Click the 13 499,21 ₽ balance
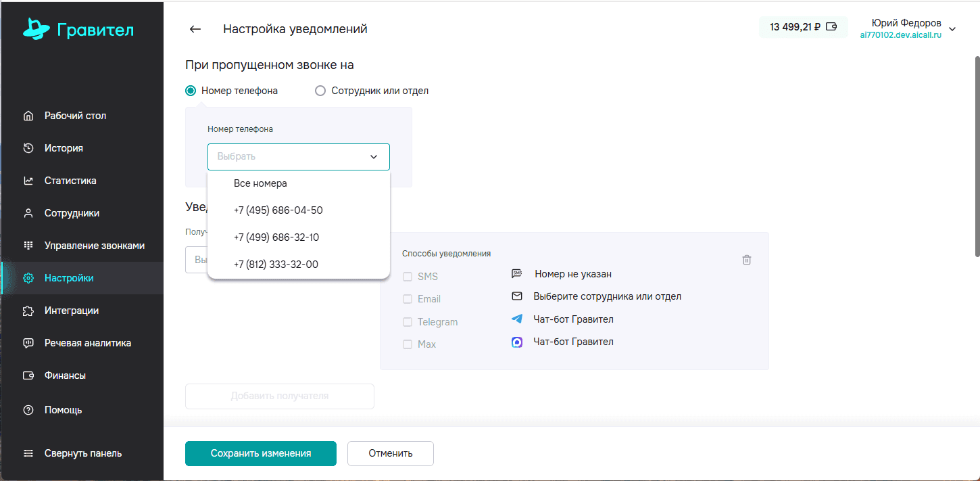Screen dimensions: 980x481 (x=795, y=27)
